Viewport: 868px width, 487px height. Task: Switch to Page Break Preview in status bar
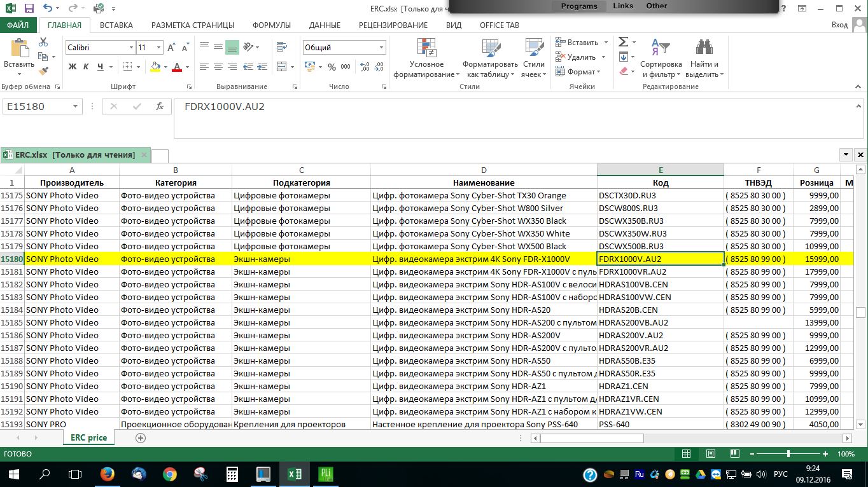[x=736, y=454]
